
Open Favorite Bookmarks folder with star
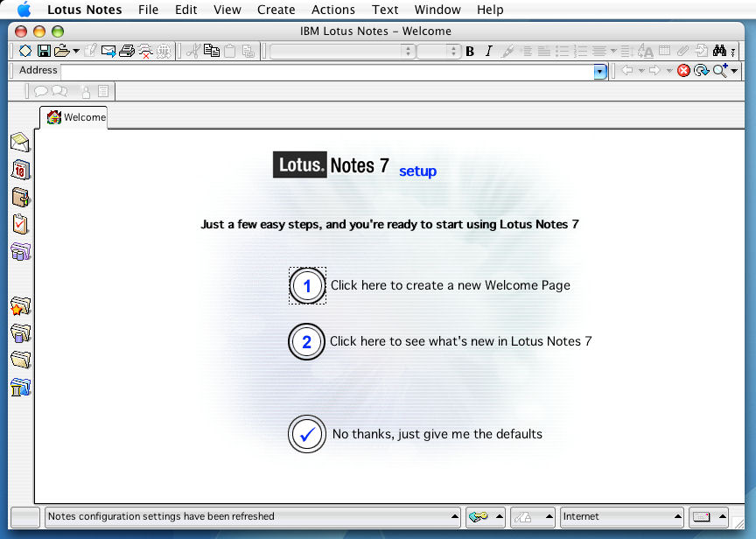[x=21, y=306]
